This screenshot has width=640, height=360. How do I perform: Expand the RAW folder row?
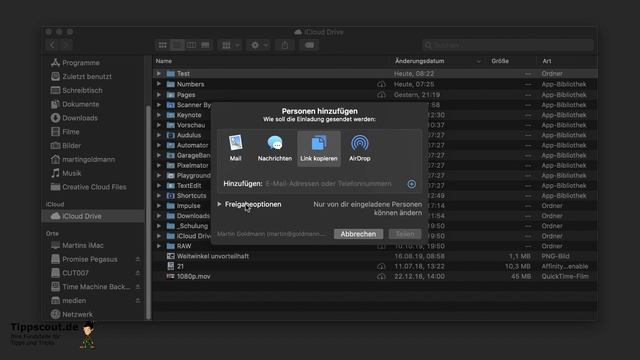pos(159,246)
